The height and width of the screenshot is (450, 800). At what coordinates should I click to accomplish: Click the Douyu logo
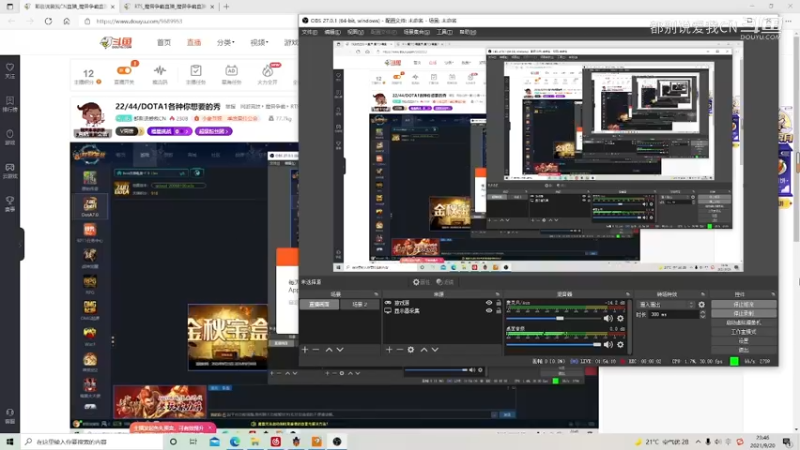pos(116,42)
